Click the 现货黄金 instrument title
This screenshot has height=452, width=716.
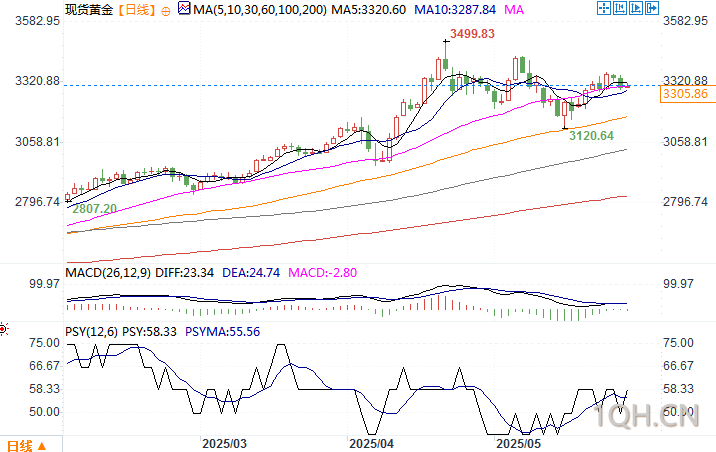pos(89,10)
